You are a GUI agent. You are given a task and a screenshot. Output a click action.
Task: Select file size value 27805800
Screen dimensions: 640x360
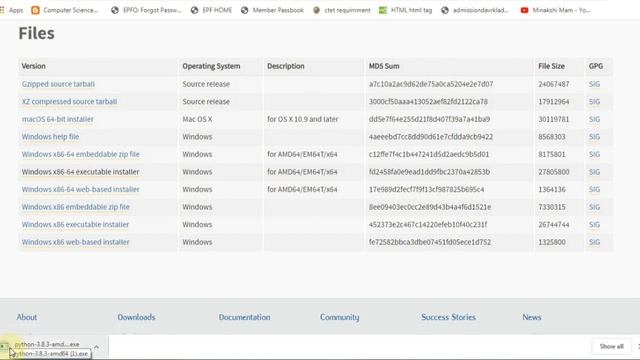pyautogui.click(x=553, y=172)
